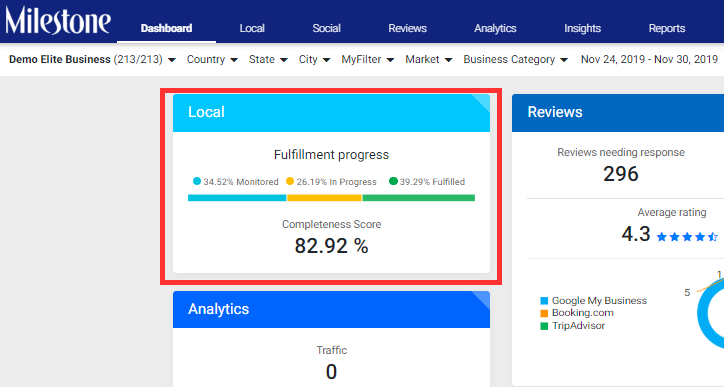
Task: Click the green Fulfilled legend dot
Action: 393,181
